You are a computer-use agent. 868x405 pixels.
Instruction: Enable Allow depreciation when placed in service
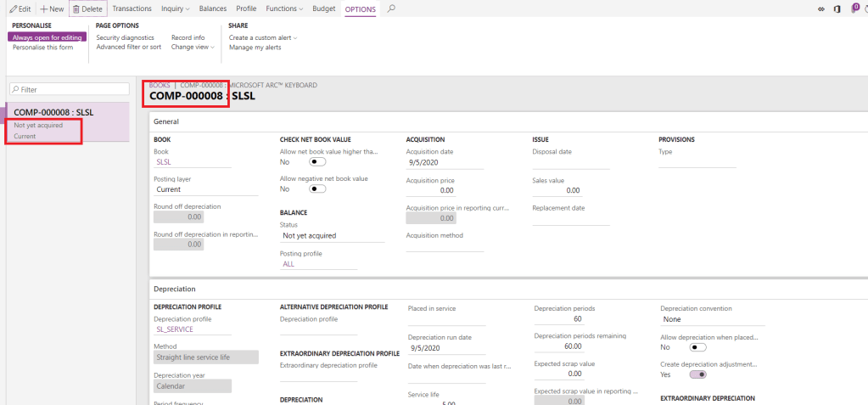pyautogui.click(x=698, y=347)
